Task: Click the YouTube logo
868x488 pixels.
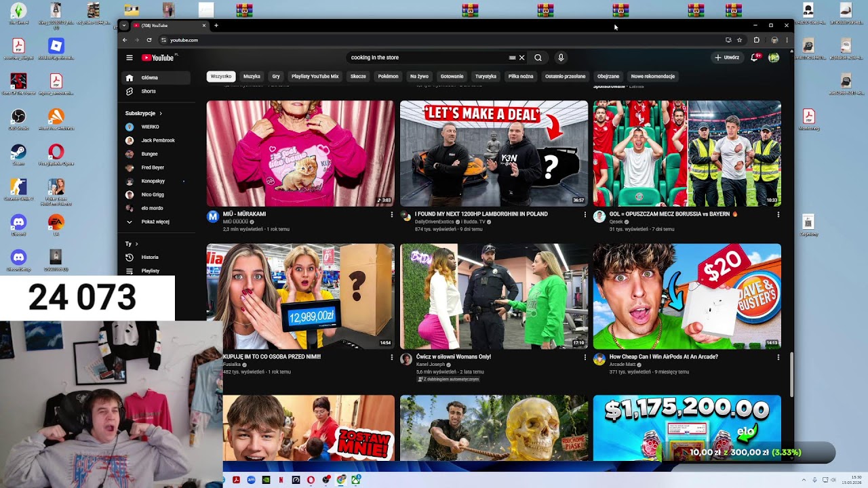Action: click(158, 58)
